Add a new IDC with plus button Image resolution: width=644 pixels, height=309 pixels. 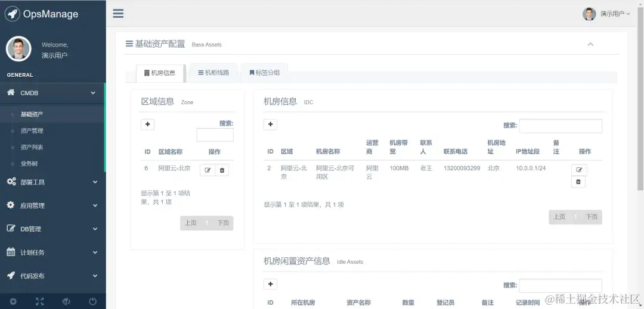click(270, 124)
